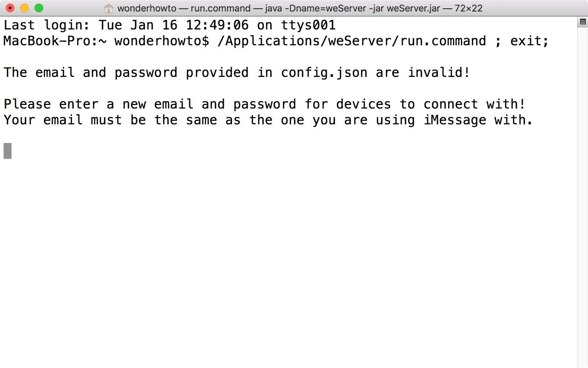
Task: Click the gray block cursor in the terminal
Action: click(x=8, y=151)
